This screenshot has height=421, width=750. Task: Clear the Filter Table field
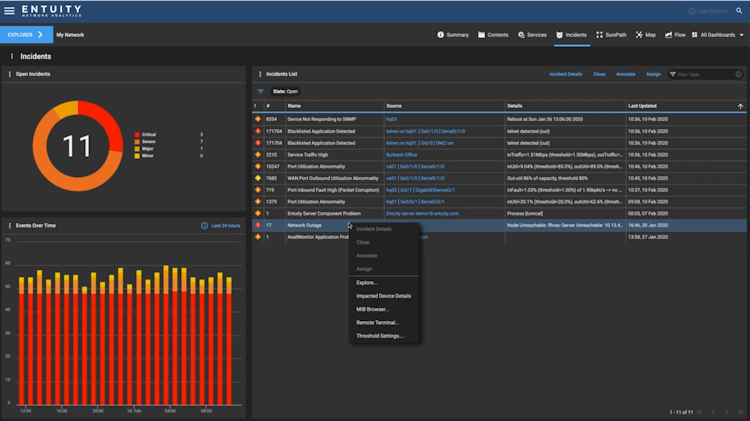738,74
